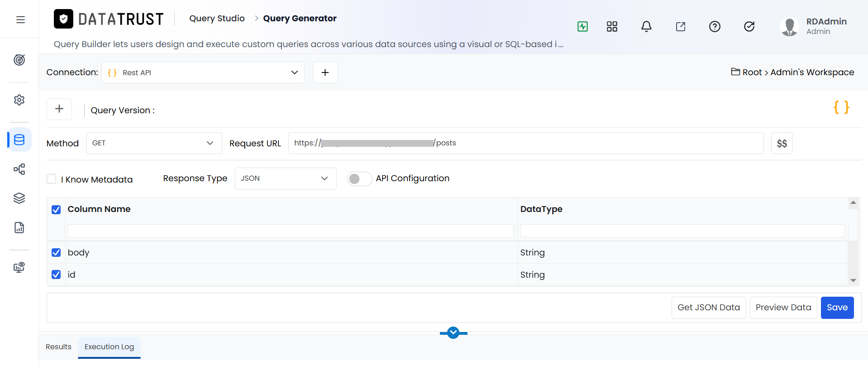The image size is (868, 366).
Task: Open the help question mark icon
Action: pos(715,26)
